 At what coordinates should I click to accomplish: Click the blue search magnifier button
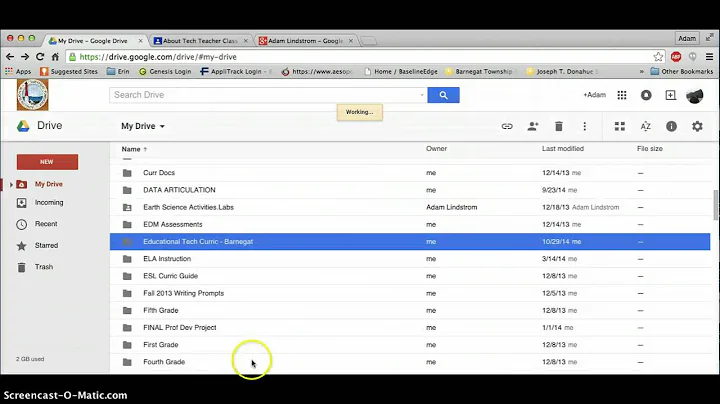click(443, 95)
